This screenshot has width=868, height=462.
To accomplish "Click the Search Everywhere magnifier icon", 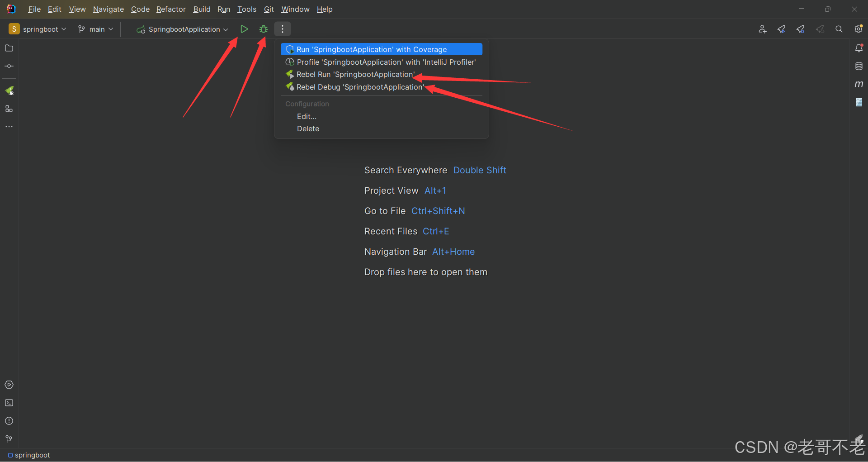I will (839, 29).
